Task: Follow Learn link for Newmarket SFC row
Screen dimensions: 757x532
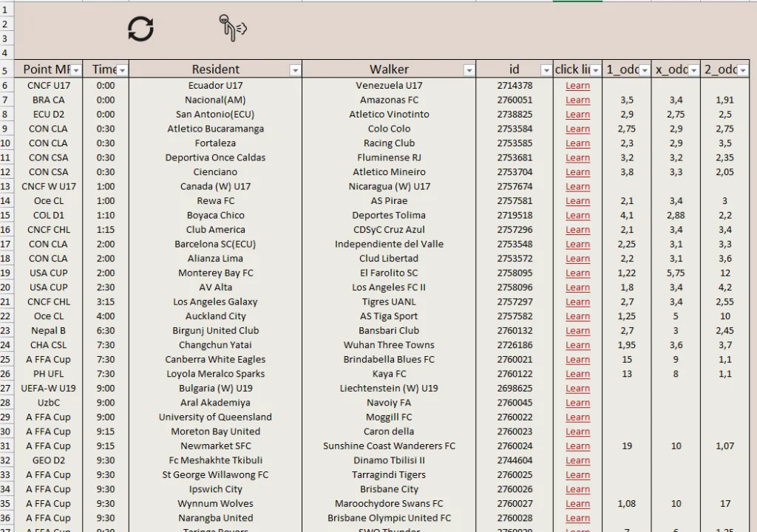Action: tap(577, 446)
